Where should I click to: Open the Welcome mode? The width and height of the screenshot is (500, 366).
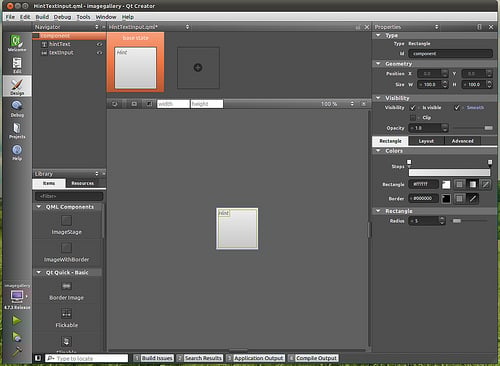tap(17, 43)
